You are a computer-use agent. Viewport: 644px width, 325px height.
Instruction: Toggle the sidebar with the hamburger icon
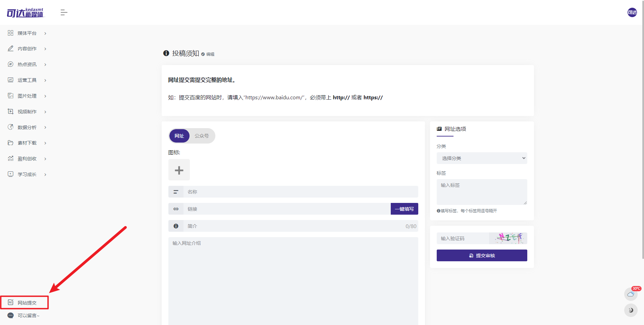(64, 12)
